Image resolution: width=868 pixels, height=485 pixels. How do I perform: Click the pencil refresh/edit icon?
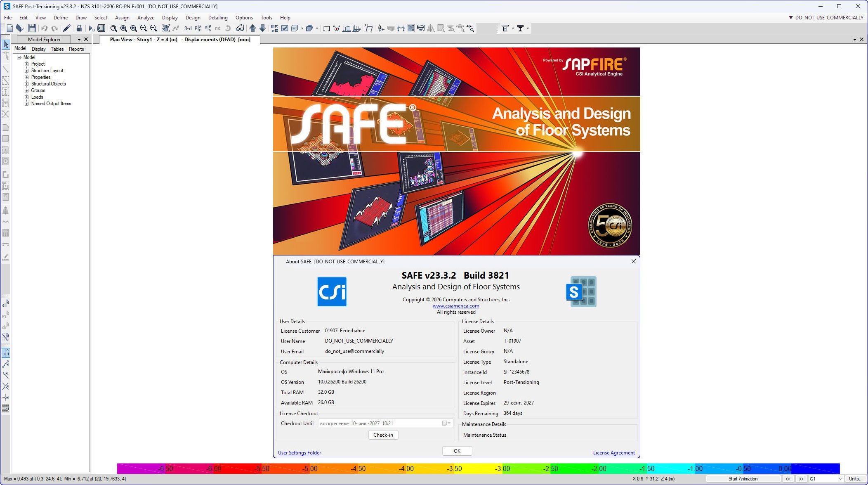coord(66,28)
